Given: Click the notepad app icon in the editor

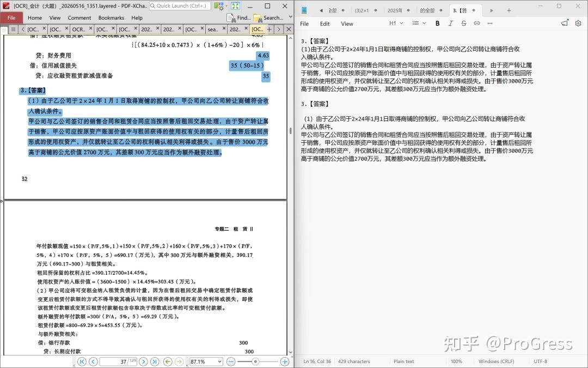Looking at the screenshot, I should pyautogui.click(x=304, y=10).
